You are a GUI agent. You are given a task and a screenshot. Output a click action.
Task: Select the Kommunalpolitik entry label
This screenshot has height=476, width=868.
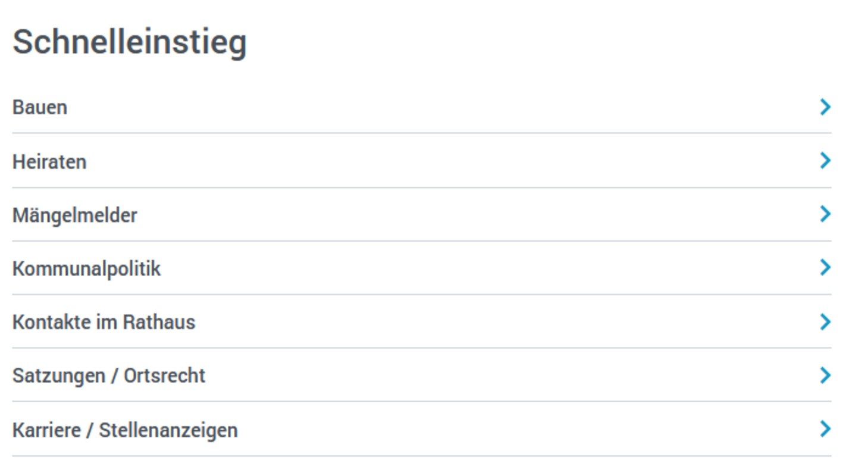pyautogui.click(x=87, y=269)
